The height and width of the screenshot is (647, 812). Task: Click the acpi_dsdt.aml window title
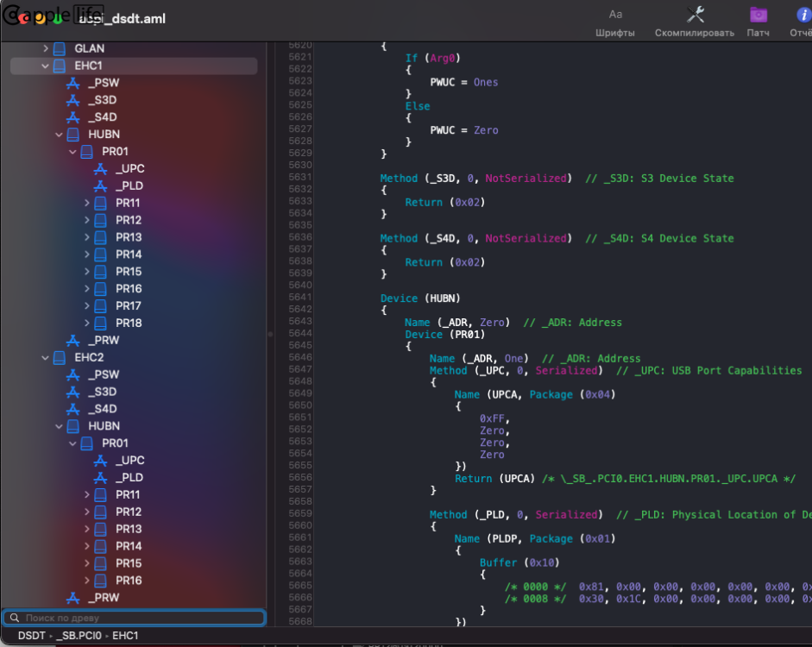(123, 19)
